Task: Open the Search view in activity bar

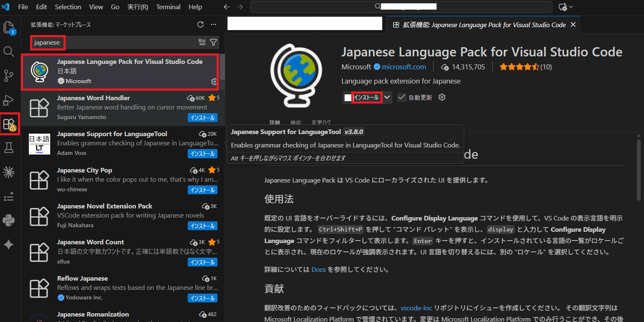Action: (x=9, y=51)
